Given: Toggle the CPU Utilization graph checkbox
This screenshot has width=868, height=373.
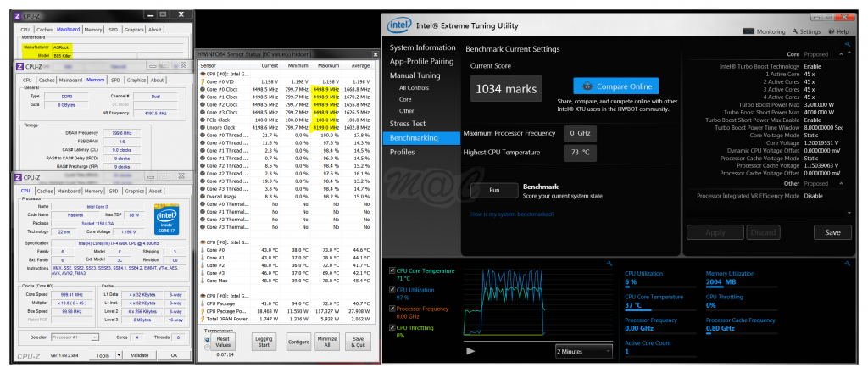Looking at the screenshot, I should click(x=392, y=291).
